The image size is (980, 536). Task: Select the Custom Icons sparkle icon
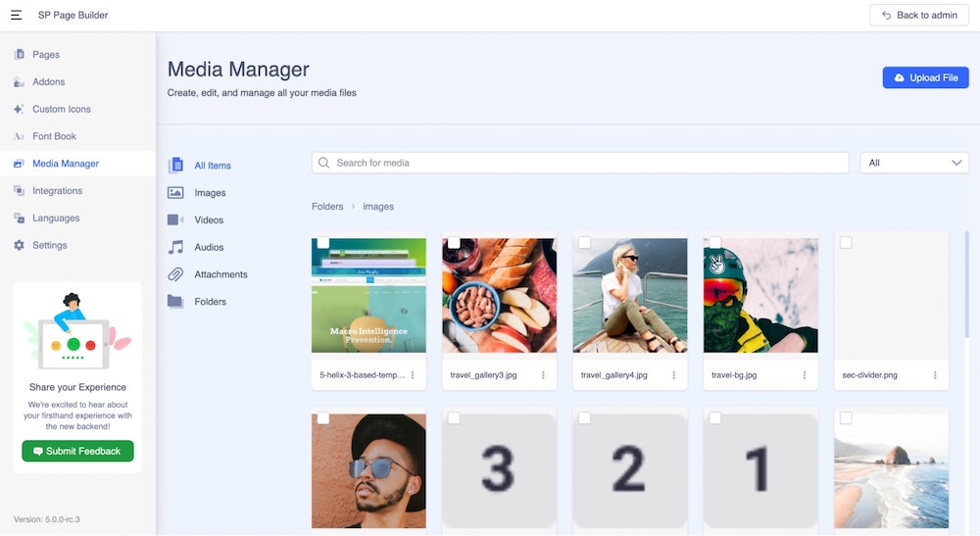(20, 110)
